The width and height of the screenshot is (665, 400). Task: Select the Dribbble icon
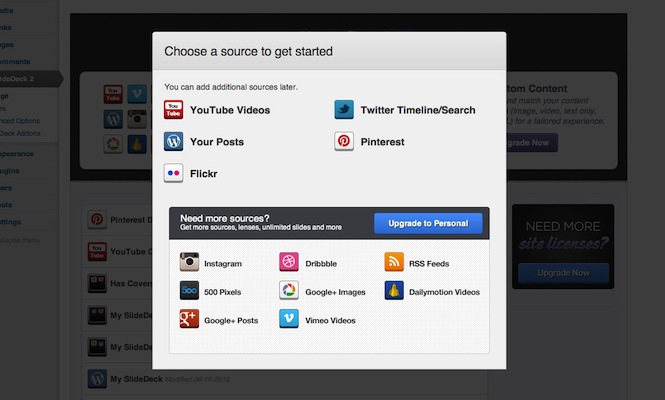coord(289,262)
